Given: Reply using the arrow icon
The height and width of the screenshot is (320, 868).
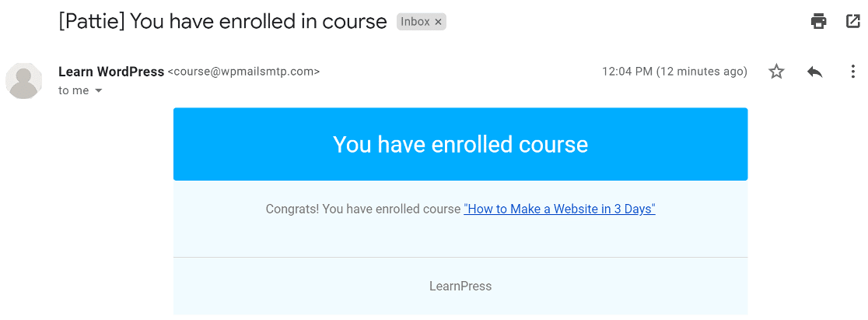Looking at the screenshot, I should [x=815, y=72].
